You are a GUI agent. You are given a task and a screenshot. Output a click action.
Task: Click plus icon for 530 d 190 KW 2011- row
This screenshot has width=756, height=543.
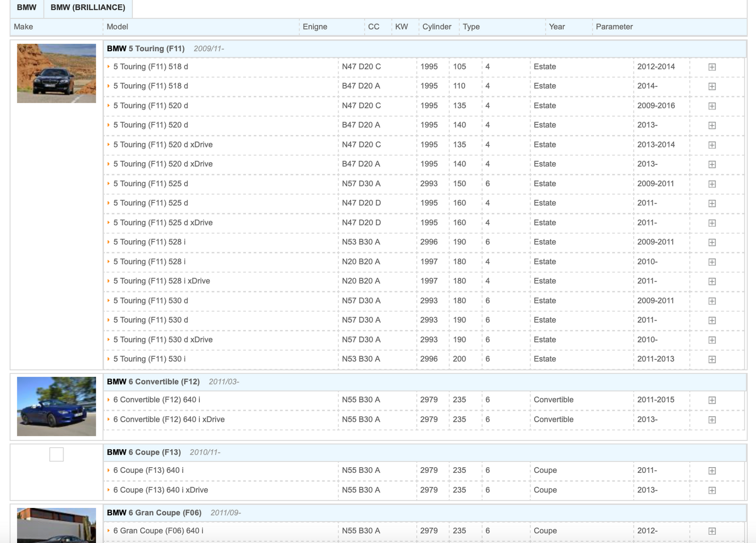pos(712,320)
